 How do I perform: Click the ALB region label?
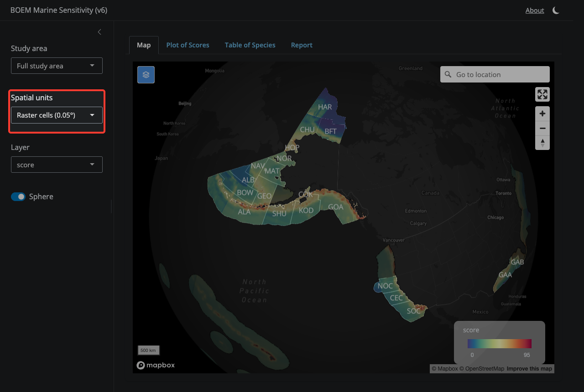point(248,180)
